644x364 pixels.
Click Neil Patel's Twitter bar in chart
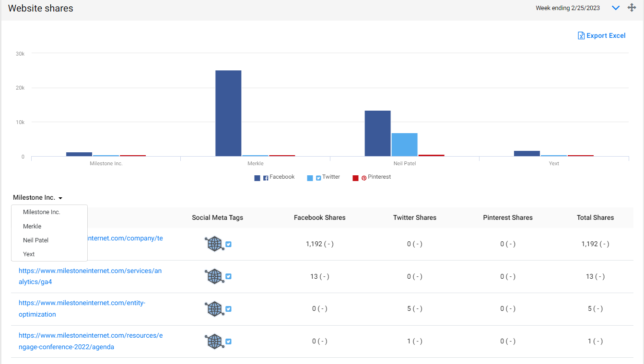pyautogui.click(x=404, y=145)
